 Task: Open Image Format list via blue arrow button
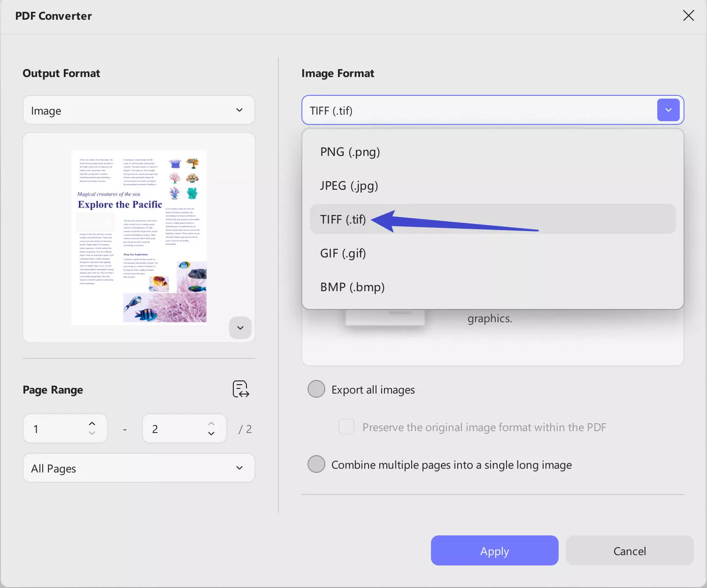coord(668,110)
